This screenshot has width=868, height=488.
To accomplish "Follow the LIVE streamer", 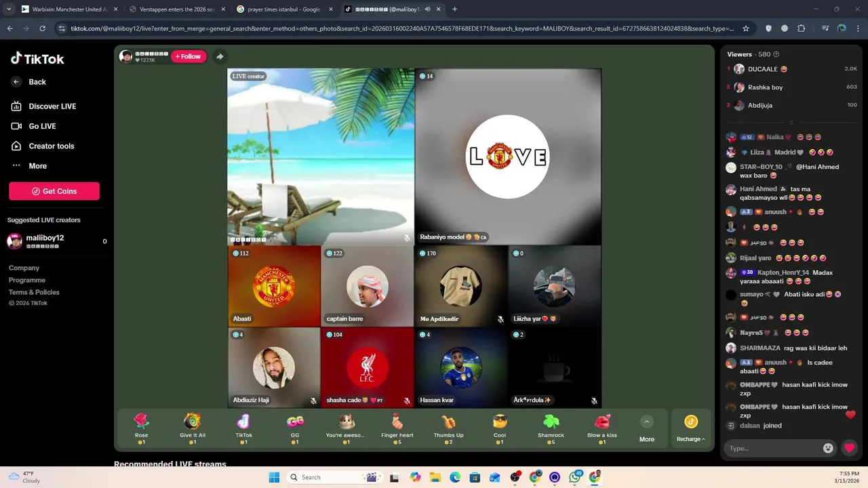I will 189,57.
